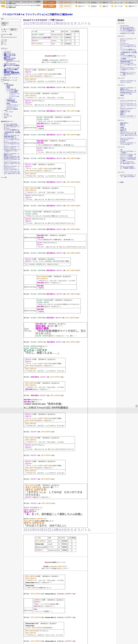138x644 pixels.
Task: Focus the keyword search input field
Action: (x=11, y=21)
